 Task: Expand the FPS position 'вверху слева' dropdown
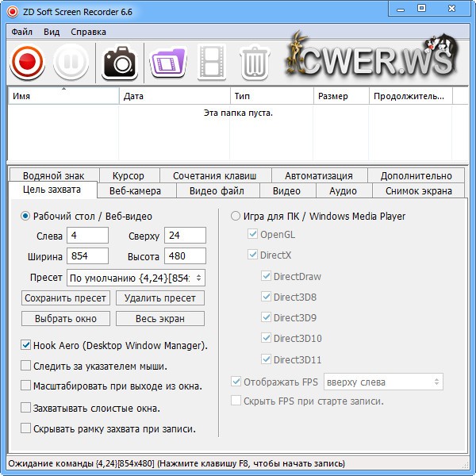(x=383, y=382)
